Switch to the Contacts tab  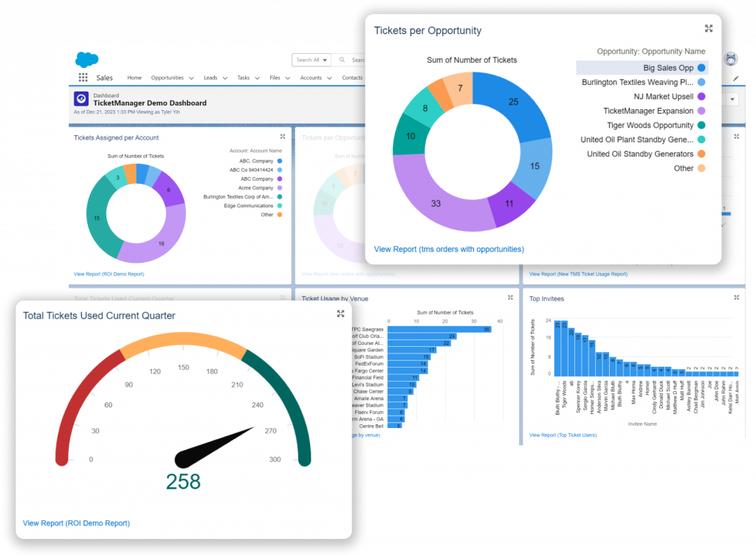pyautogui.click(x=352, y=77)
